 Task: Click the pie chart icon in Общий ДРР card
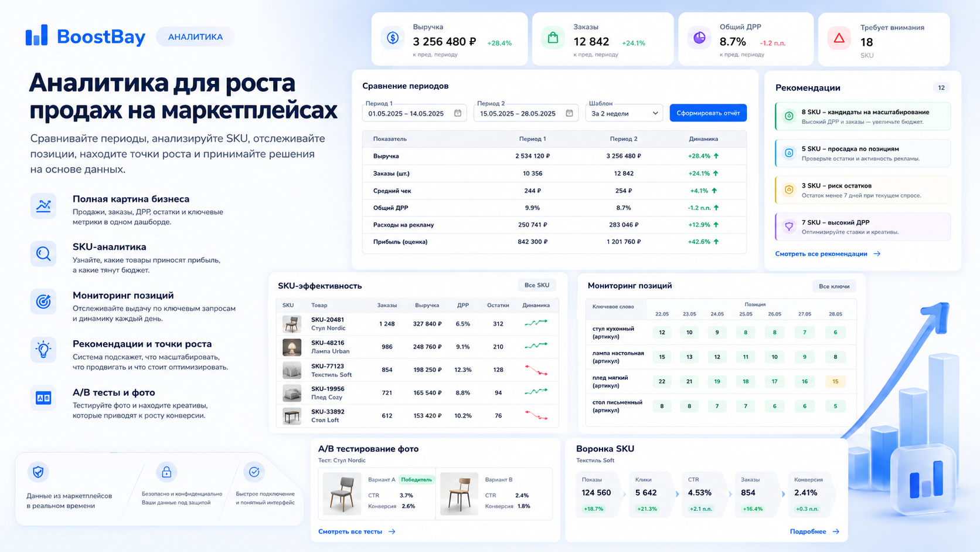[699, 38]
